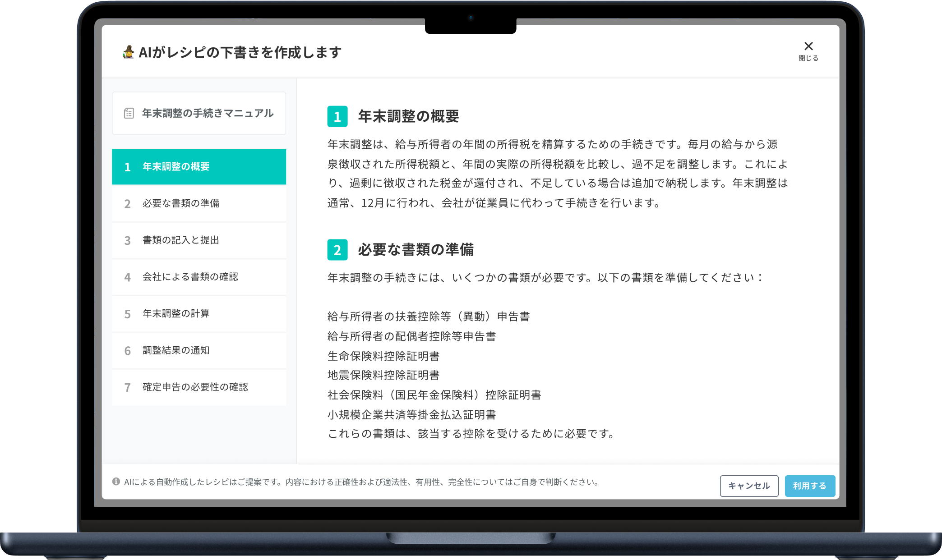The image size is (942, 560).
Task: Click the document icon beside manual title
Action: (x=129, y=113)
